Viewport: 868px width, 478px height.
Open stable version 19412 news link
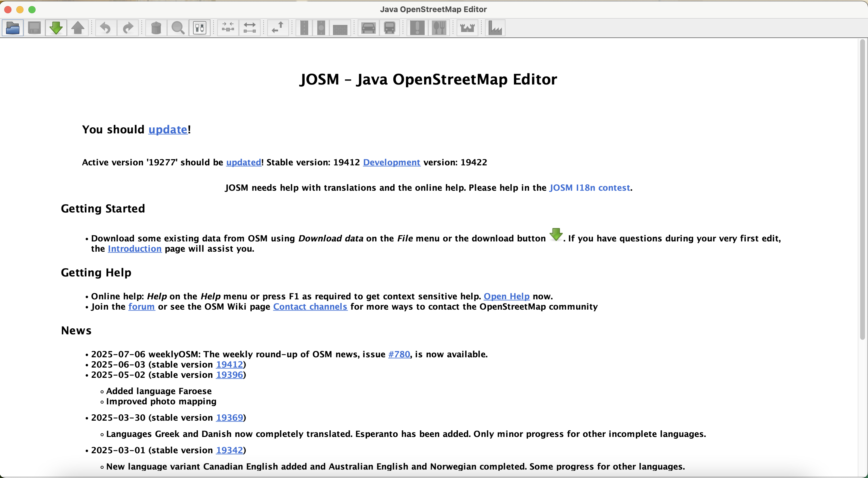(230, 365)
